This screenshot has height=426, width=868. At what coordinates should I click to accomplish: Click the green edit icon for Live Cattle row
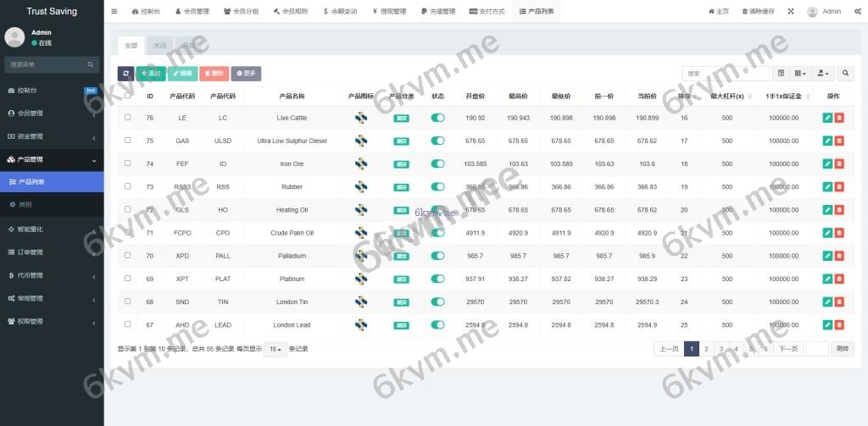coord(827,118)
